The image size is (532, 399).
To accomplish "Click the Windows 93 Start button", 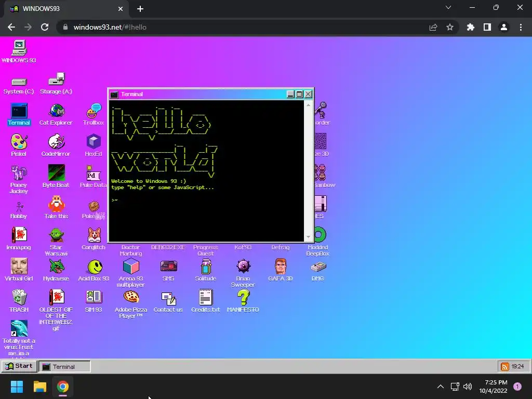I will click(19, 366).
